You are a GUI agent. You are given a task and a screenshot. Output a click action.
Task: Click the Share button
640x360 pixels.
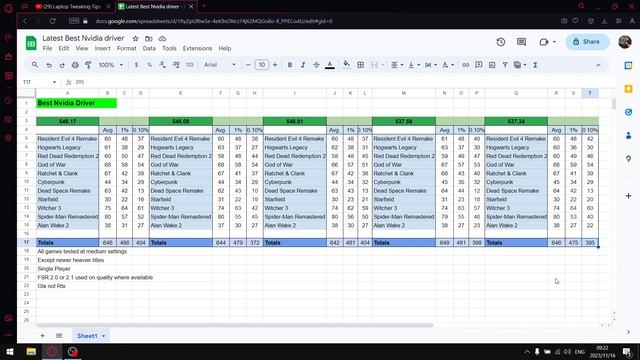[587, 42]
